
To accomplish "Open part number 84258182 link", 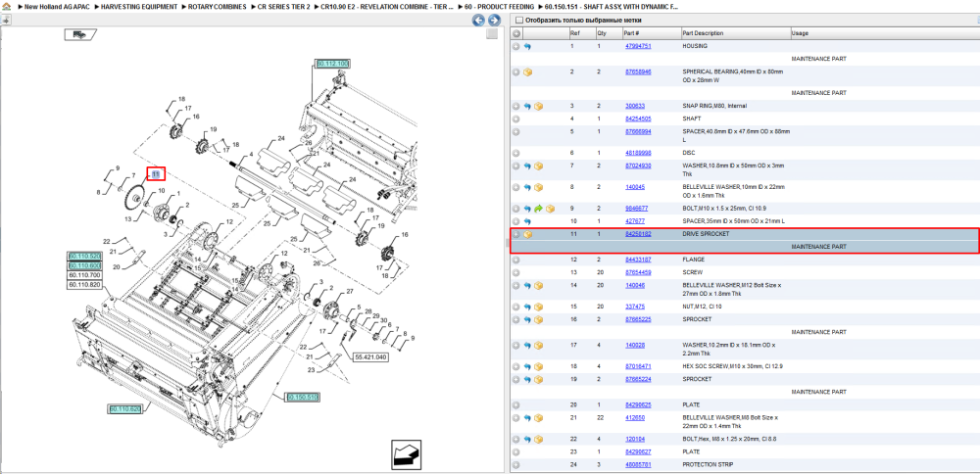I will (638, 234).
